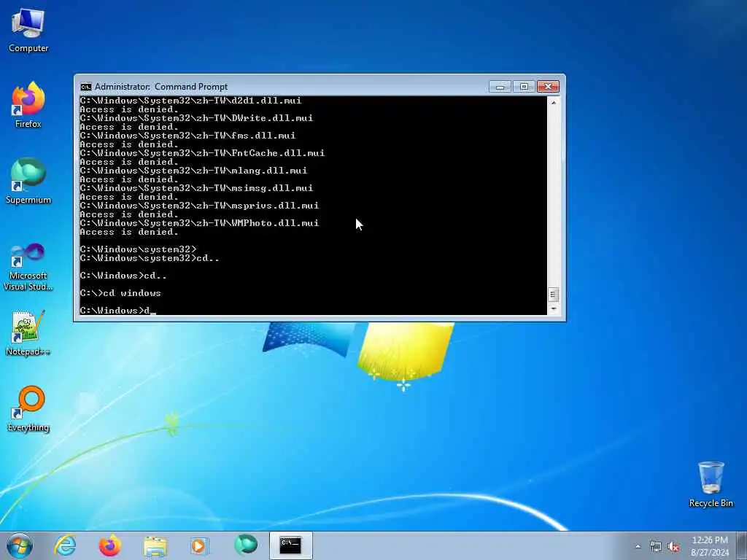
Task: Minimize the Command Prompt window
Action: coord(500,87)
